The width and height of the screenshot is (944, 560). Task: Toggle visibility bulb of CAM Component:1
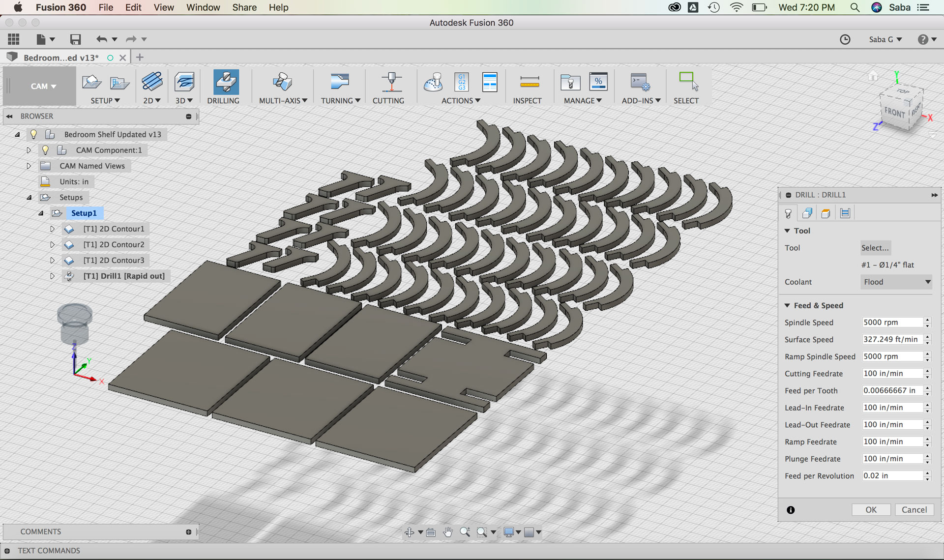coord(45,150)
